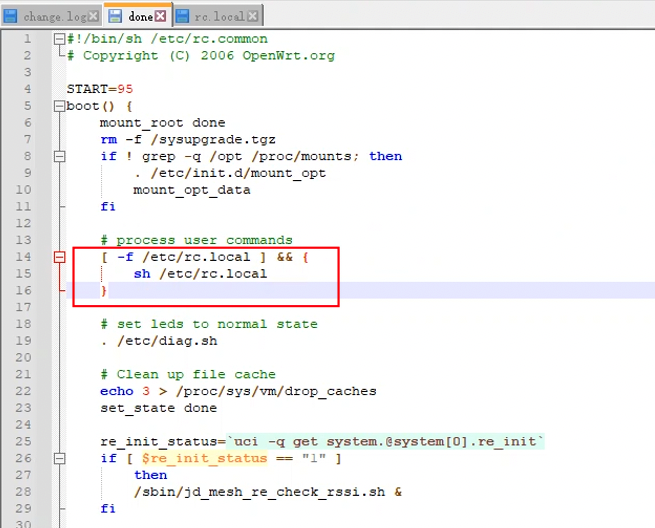Click the disk icon on rc.local tab
655x528 pixels.
[x=184, y=16]
